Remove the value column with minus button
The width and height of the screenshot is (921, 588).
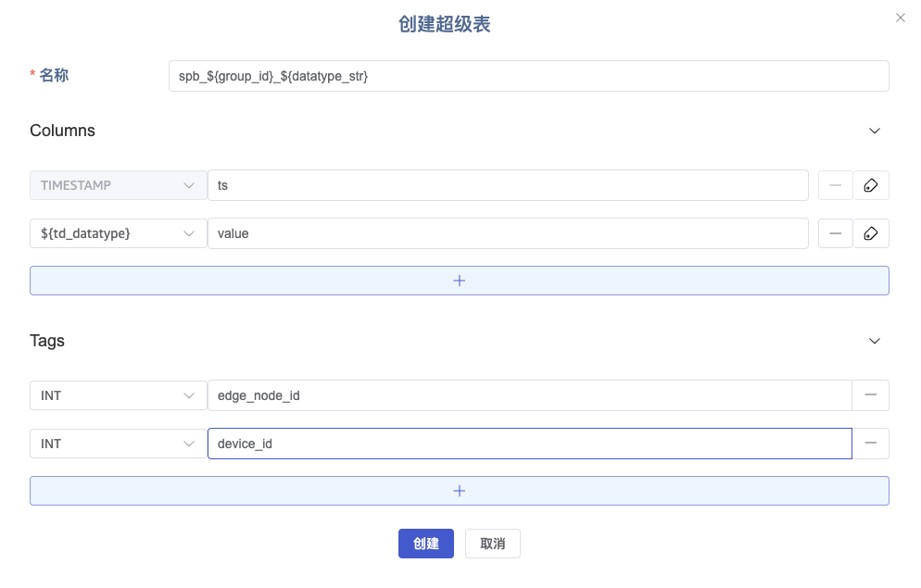click(x=835, y=233)
